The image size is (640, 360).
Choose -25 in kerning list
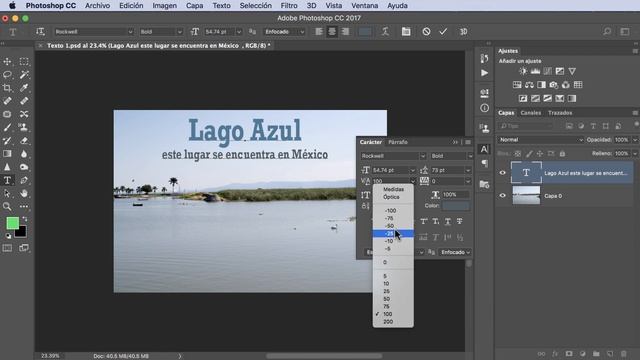(x=393, y=233)
